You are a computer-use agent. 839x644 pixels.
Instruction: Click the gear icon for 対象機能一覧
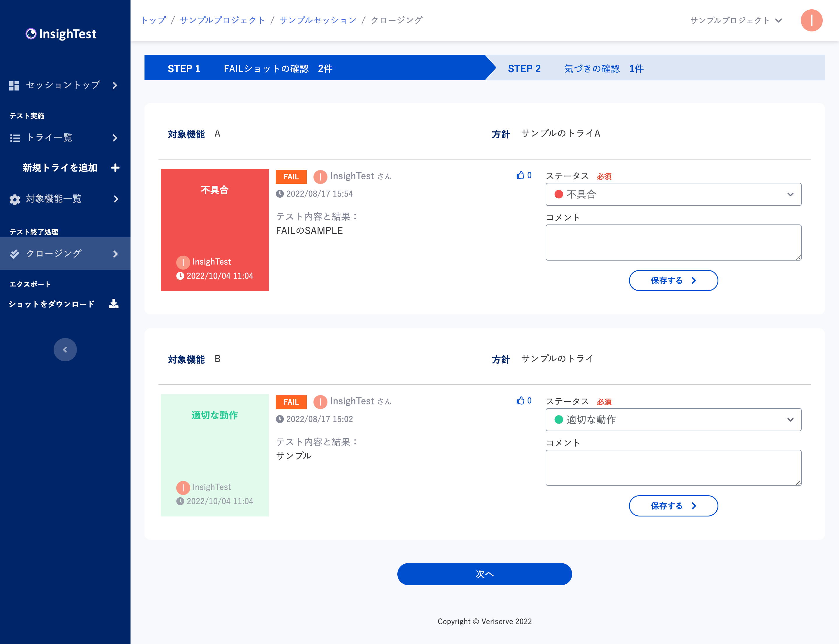pos(15,199)
